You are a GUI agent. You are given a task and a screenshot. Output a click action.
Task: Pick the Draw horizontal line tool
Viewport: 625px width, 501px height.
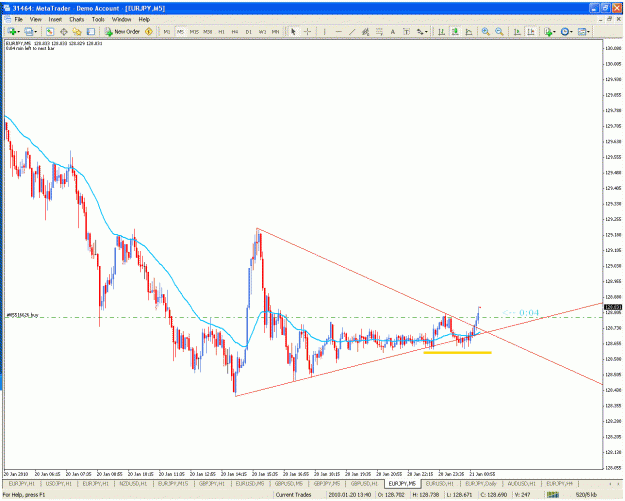(338, 31)
